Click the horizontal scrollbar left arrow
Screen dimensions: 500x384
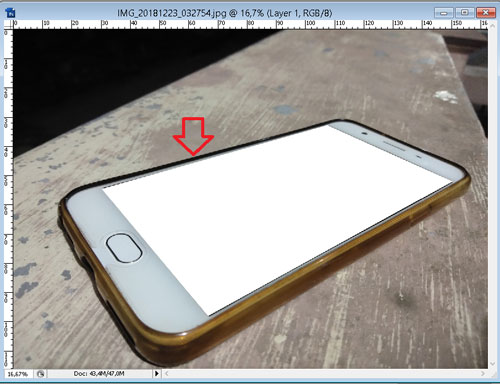click(167, 374)
